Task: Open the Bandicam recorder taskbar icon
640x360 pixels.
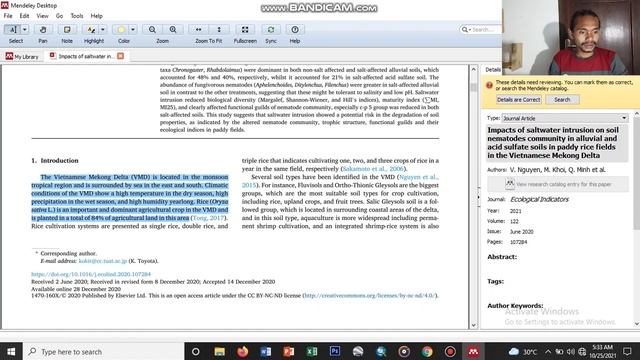Action: tap(450, 351)
